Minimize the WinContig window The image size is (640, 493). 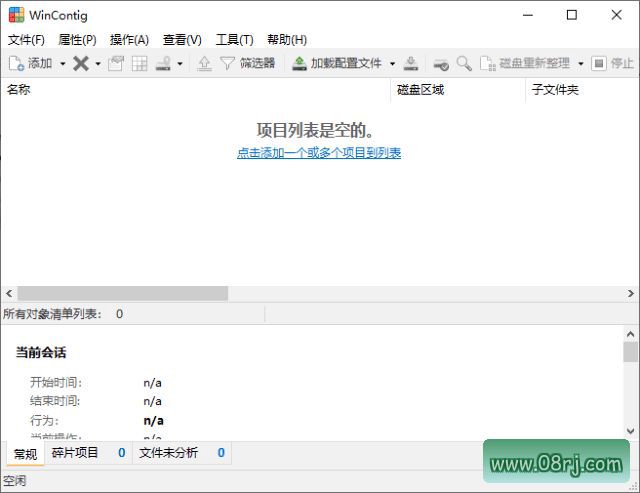(528, 15)
